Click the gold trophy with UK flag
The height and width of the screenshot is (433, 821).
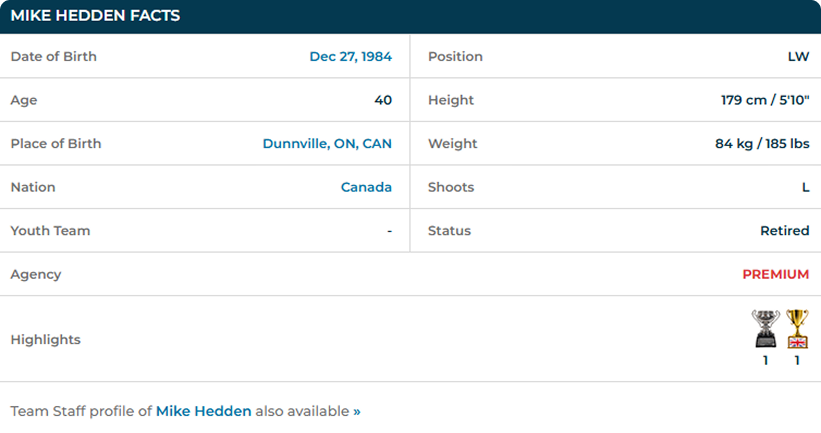coord(797,329)
